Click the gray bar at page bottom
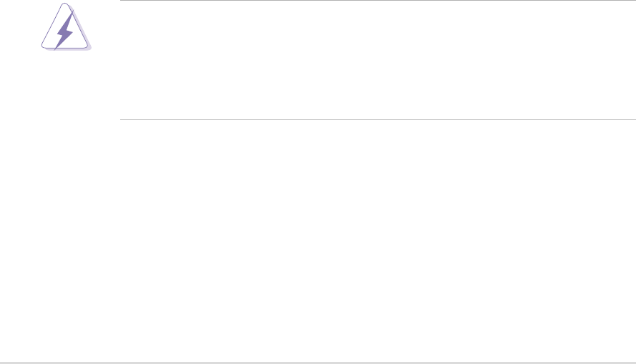The width and height of the screenshot is (636, 364). [x=318, y=362]
